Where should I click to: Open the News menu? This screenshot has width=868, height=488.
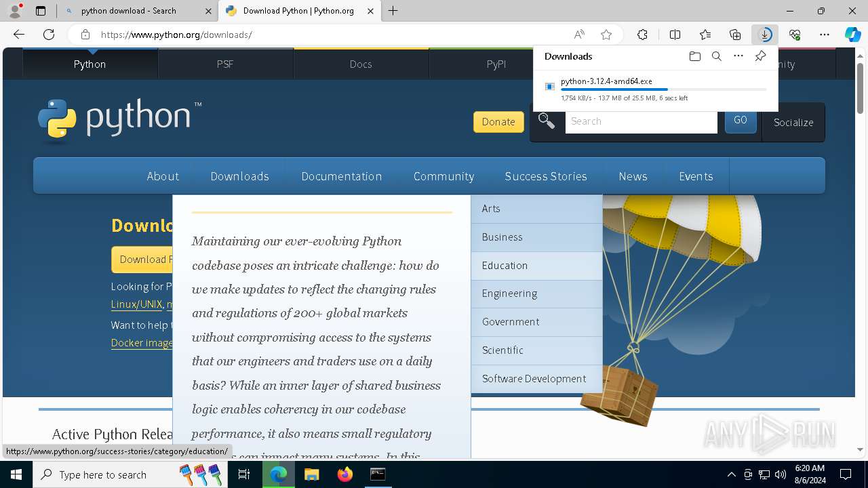(633, 176)
